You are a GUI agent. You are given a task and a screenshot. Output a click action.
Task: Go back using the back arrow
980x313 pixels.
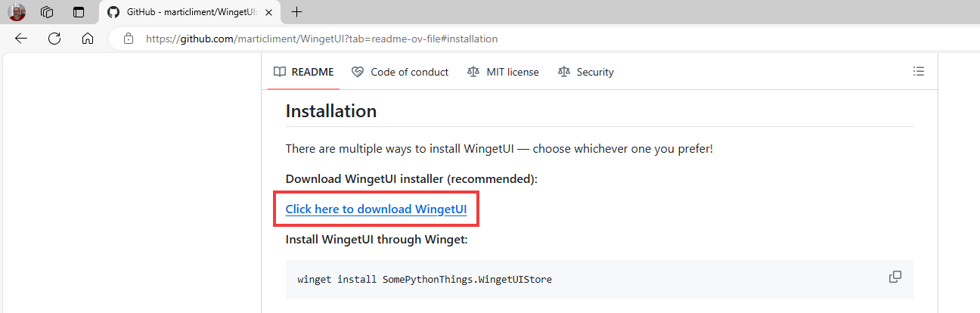21,39
